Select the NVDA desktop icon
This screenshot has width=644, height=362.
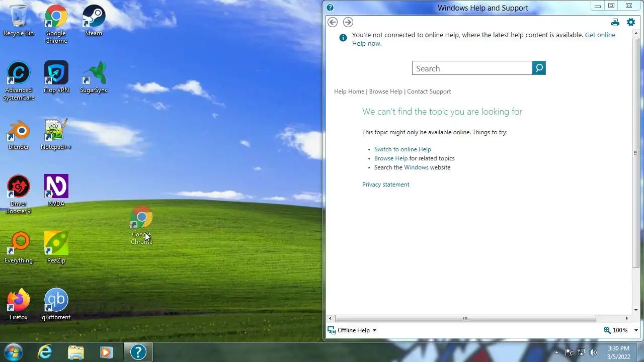[x=56, y=191]
